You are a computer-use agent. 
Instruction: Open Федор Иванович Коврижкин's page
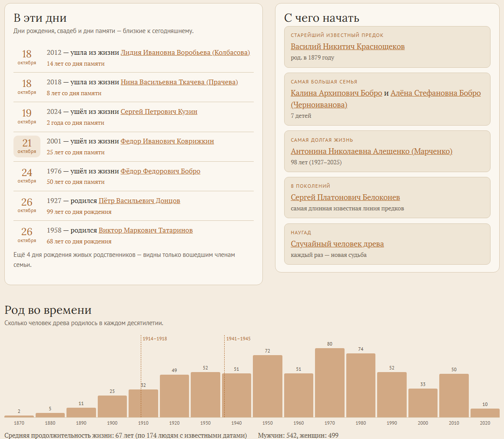click(167, 141)
